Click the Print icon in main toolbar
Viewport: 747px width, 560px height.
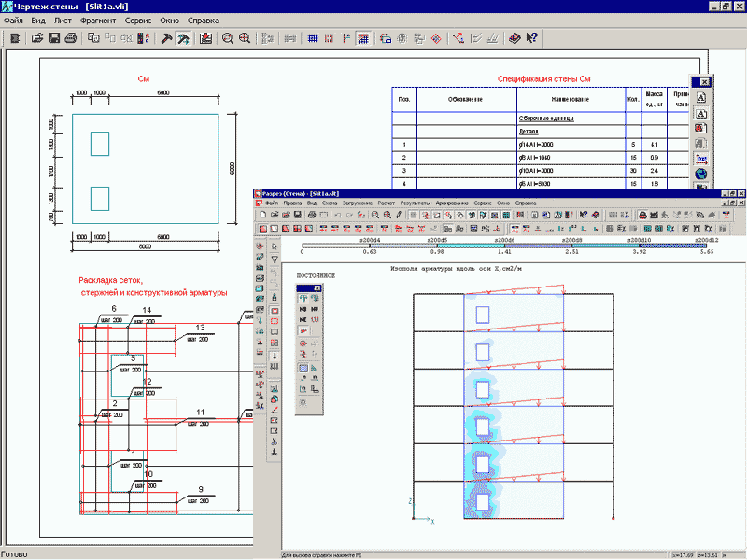tap(70, 38)
